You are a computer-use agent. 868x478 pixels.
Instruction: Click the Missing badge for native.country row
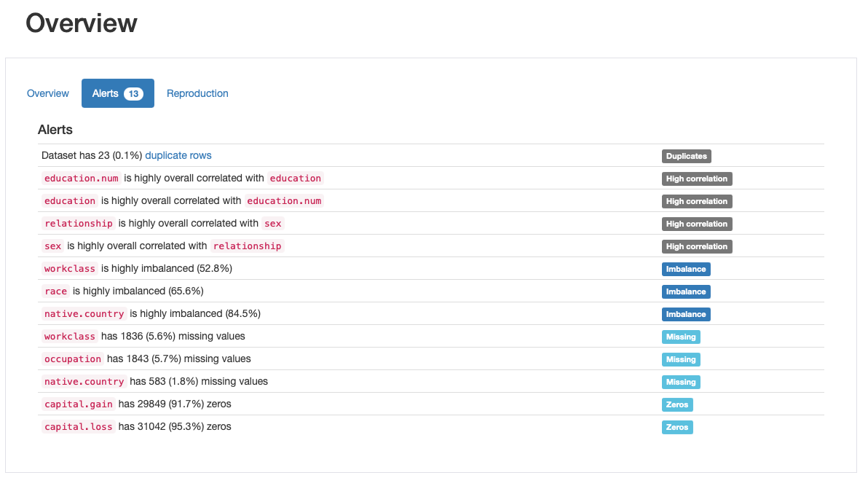[680, 382]
